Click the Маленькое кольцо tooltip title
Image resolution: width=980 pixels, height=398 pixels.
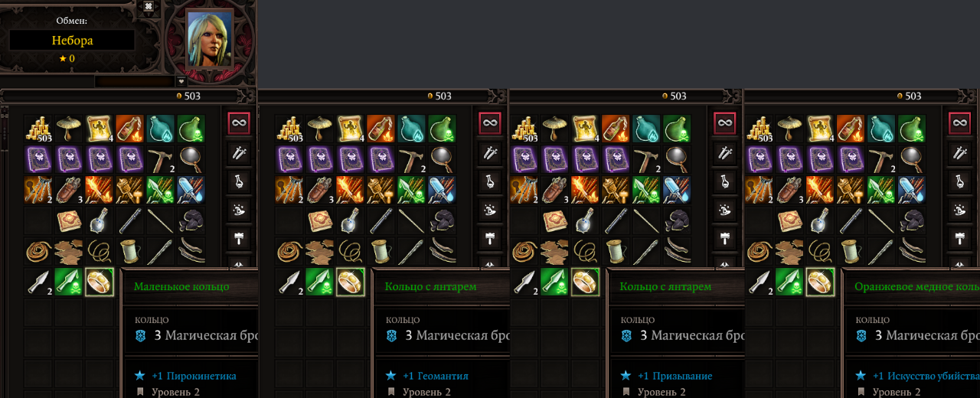point(181,287)
